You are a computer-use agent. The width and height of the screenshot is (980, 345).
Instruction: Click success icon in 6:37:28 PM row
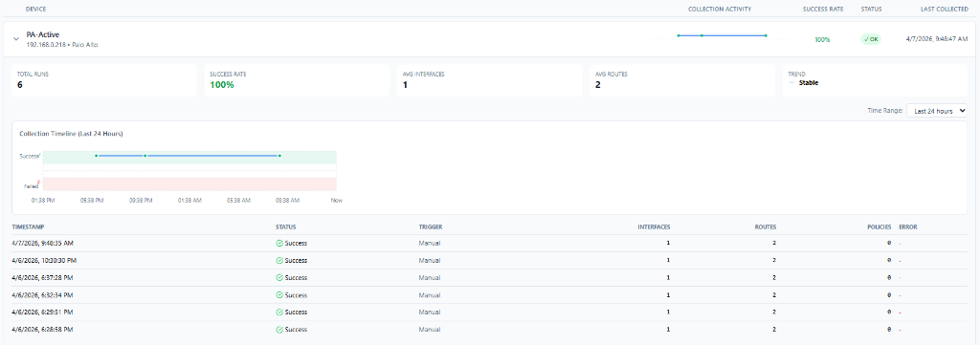[x=279, y=277]
